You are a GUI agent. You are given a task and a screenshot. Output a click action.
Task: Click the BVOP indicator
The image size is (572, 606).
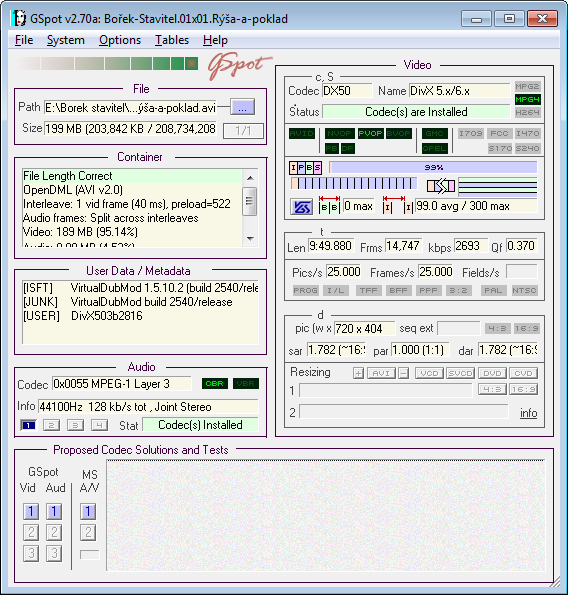(x=399, y=134)
